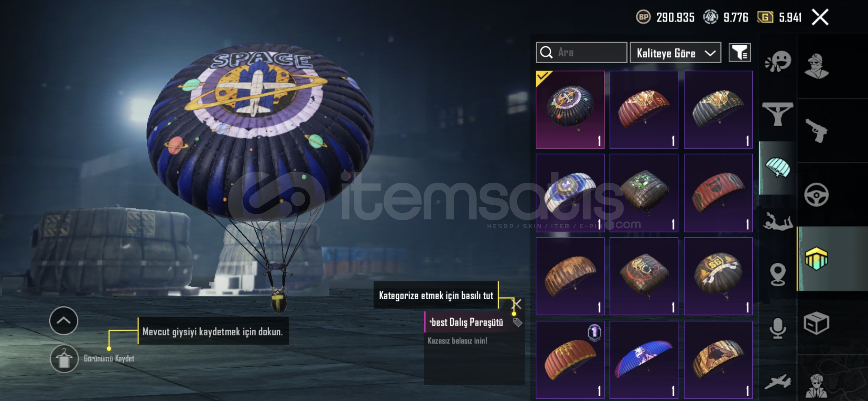
Task: Select the equipped Space parachute thumbnail
Action: (x=570, y=110)
